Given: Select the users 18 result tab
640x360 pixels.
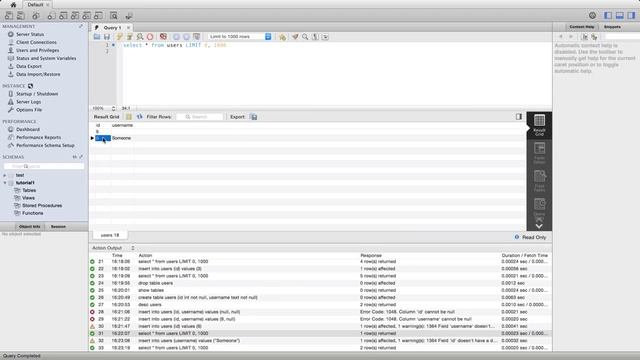Looking at the screenshot, I should [110, 236].
